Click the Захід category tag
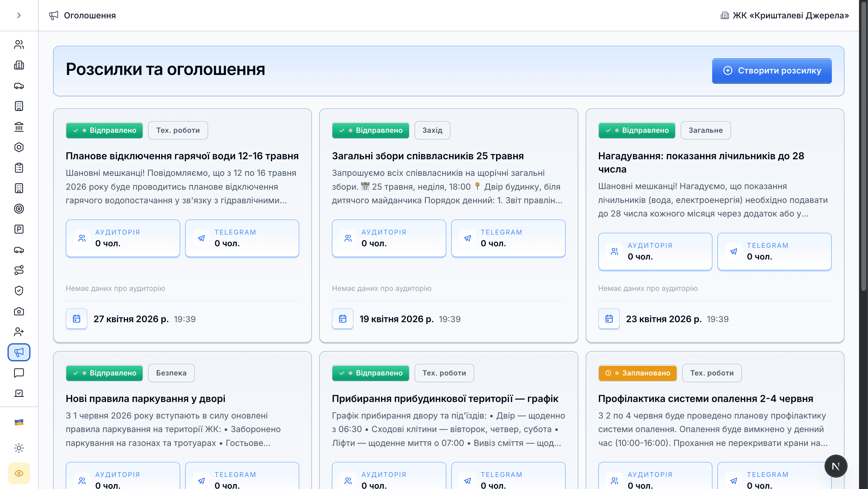 pos(432,130)
